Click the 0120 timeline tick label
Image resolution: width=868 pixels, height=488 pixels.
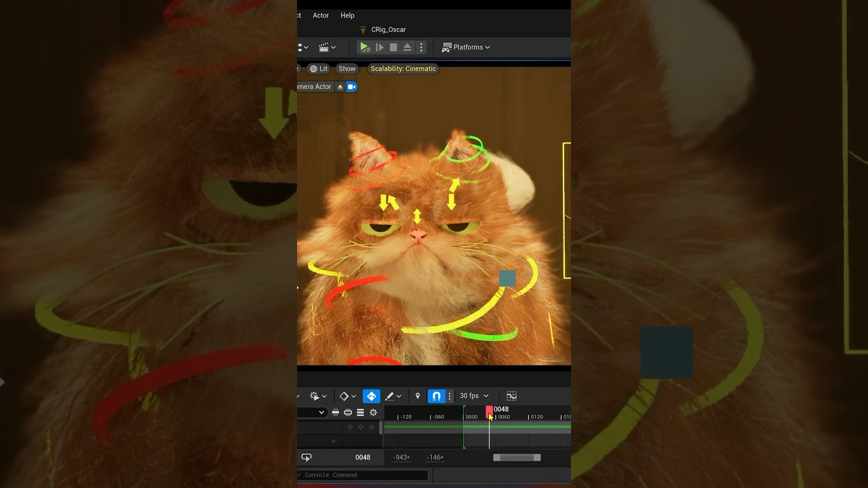(x=536, y=417)
